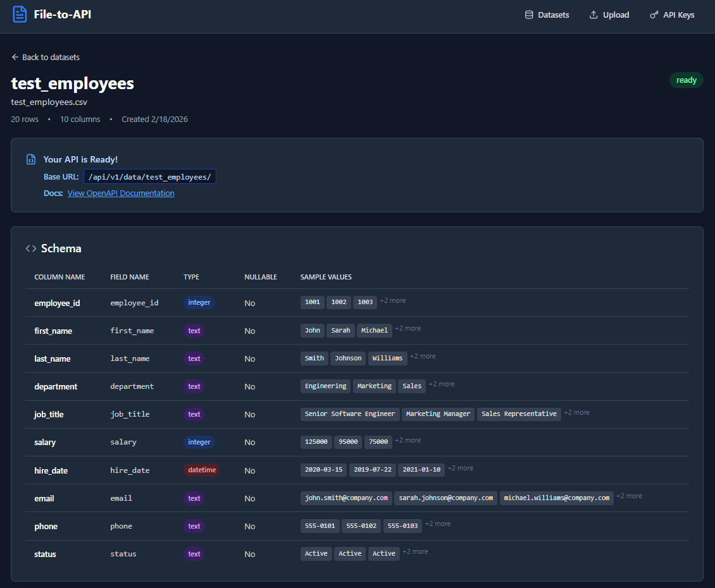This screenshot has width=715, height=588.
Task: Expand +2 more values for email
Action: point(629,496)
